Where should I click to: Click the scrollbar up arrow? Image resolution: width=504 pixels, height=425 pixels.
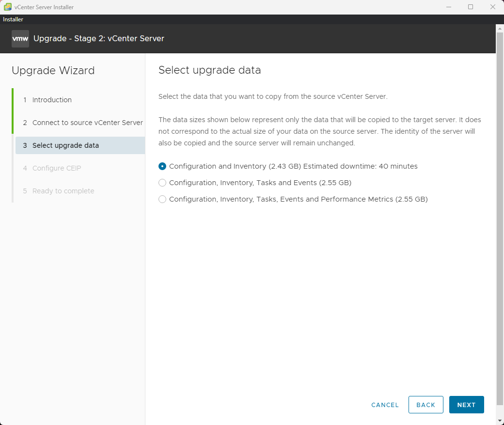(500, 28)
